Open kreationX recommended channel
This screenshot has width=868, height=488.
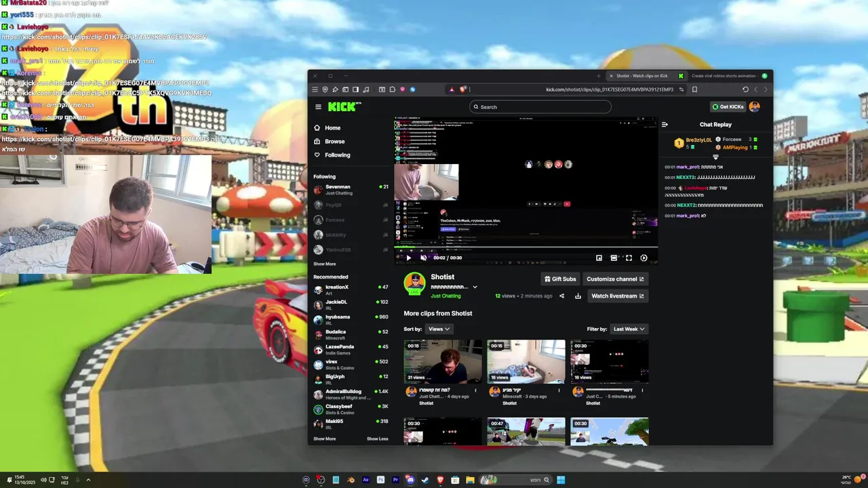351,289
